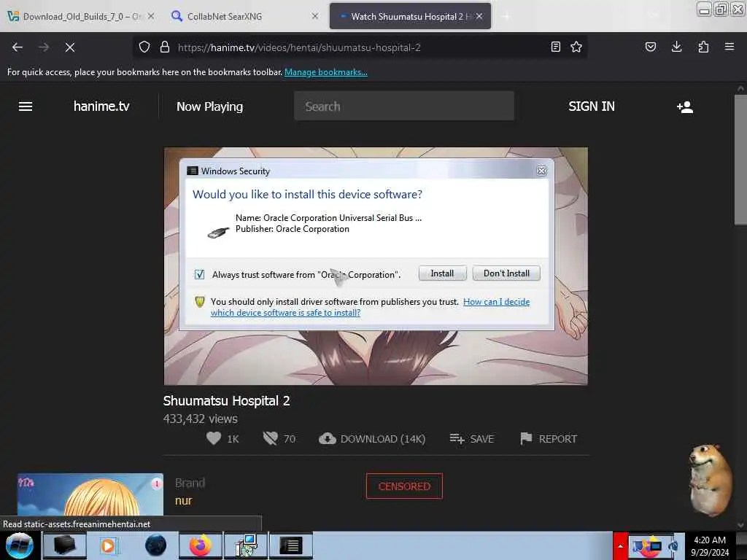Click the address bar URL

click(299, 47)
